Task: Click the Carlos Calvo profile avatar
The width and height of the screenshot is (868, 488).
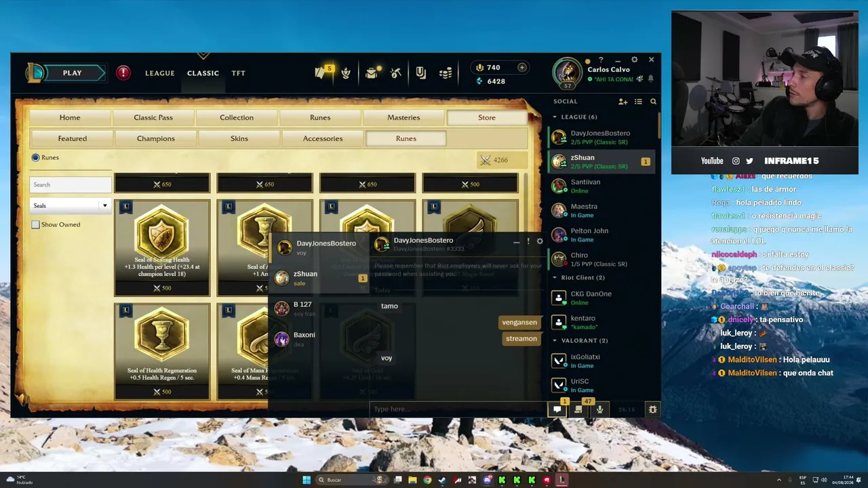Action: pyautogui.click(x=567, y=73)
